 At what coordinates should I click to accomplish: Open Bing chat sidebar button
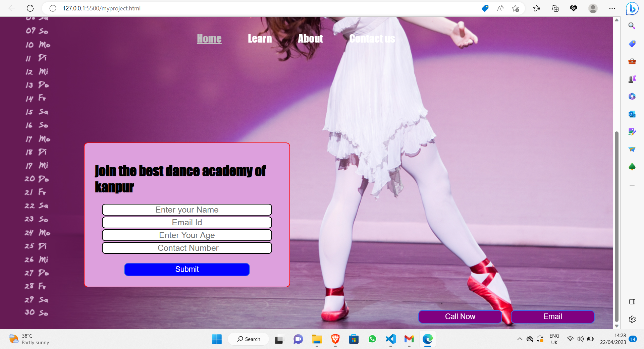point(632,8)
